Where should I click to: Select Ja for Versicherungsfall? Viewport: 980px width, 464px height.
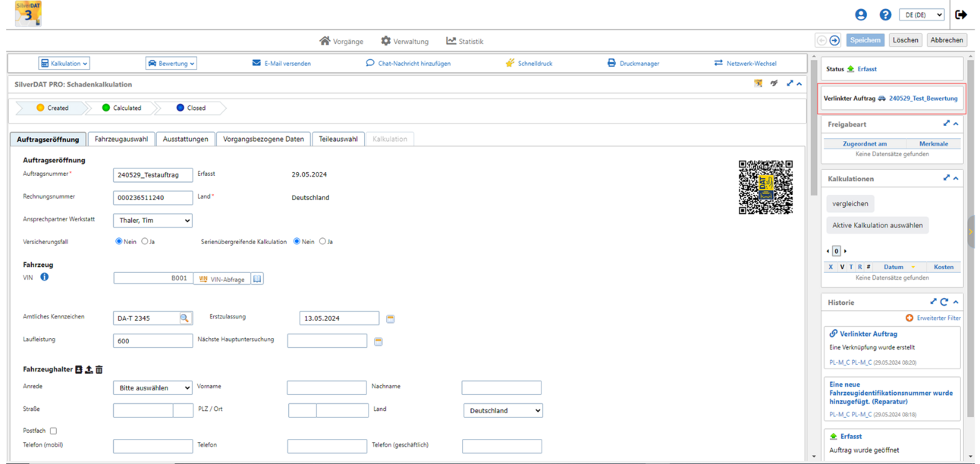pyautogui.click(x=145, y=242)
